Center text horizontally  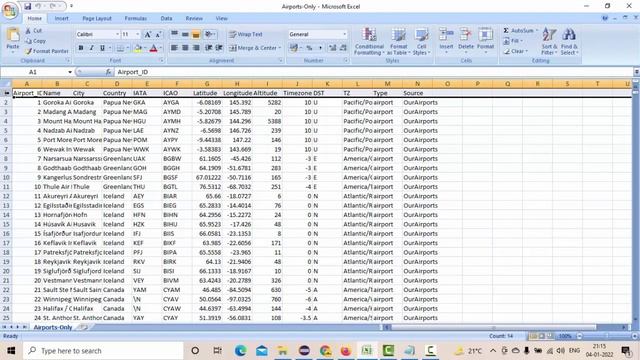[x=185, y=48]
